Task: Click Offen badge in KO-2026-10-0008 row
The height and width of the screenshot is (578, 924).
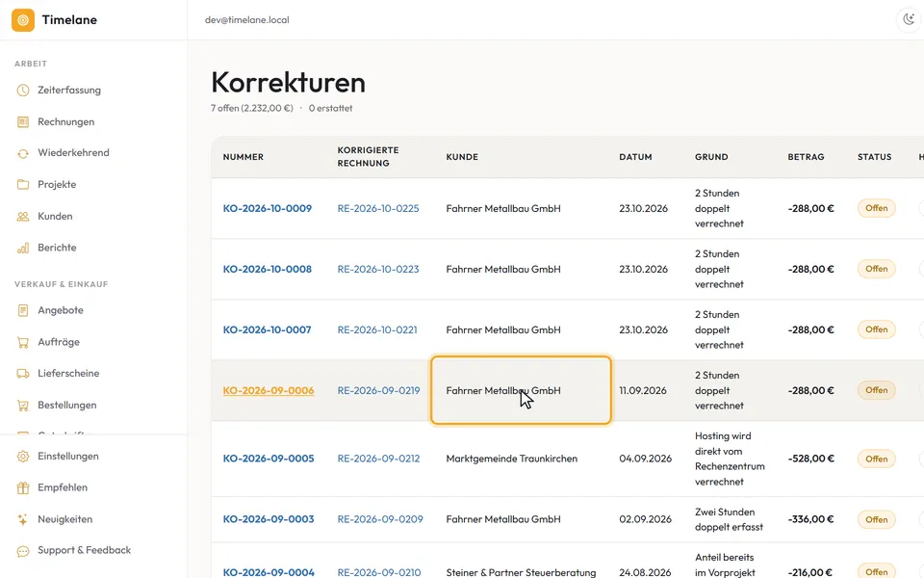Action: click(x=876, y=269)
